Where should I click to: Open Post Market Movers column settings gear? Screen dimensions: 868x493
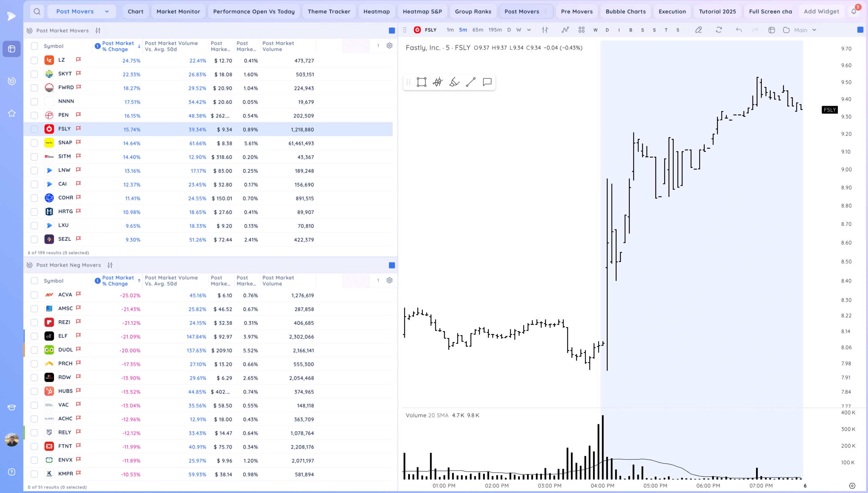(389, 46)
